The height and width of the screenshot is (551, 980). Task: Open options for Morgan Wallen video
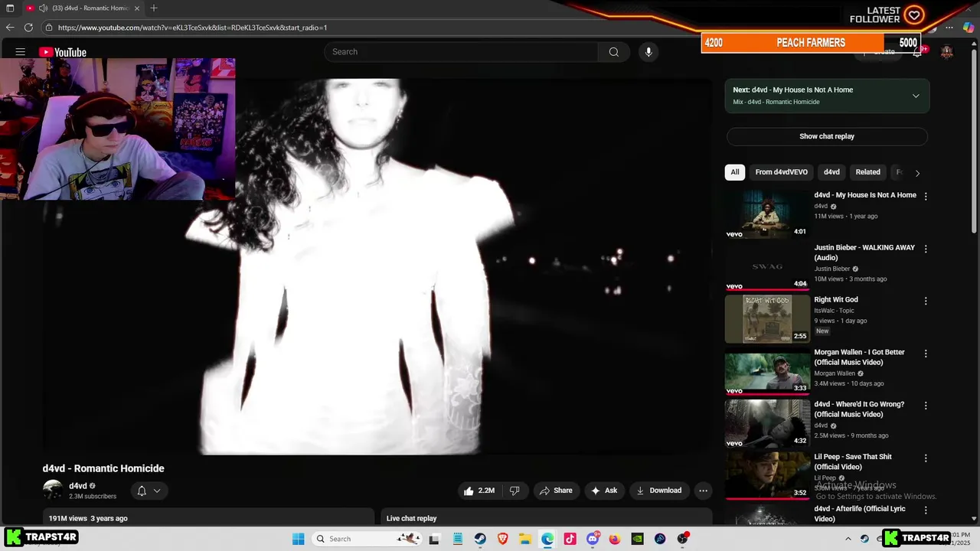[x=926, y=354]
